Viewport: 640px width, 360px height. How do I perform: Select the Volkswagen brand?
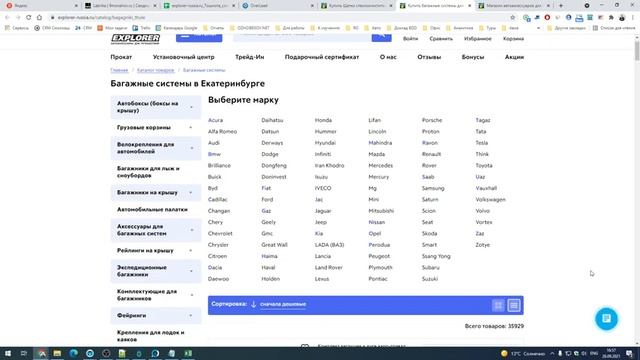coord(490,200)
